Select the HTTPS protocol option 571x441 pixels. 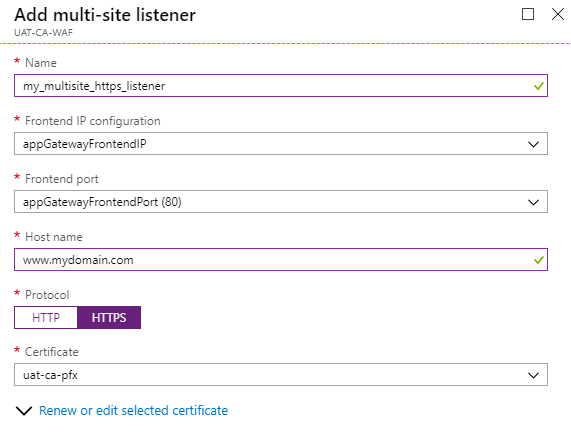point(109,318)
